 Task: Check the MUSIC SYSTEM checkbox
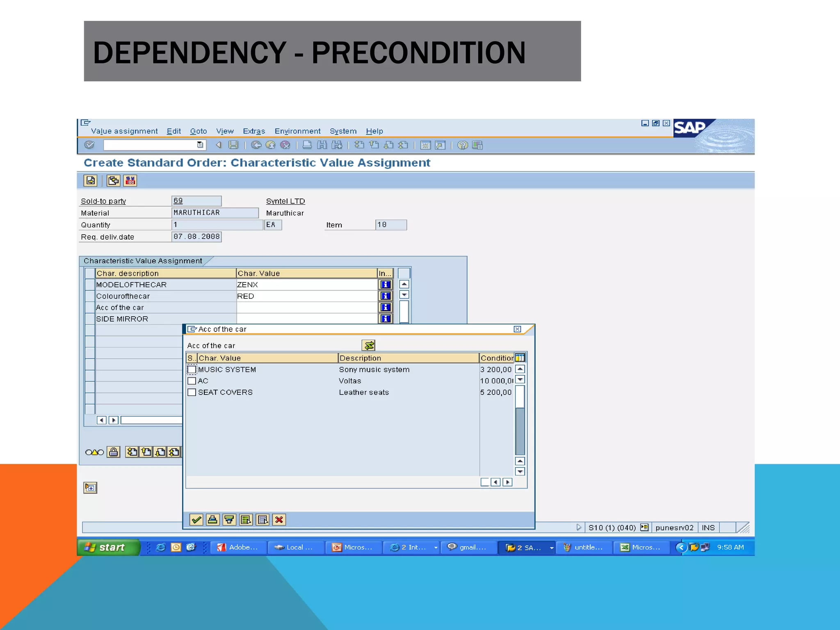tap(192, 370)
